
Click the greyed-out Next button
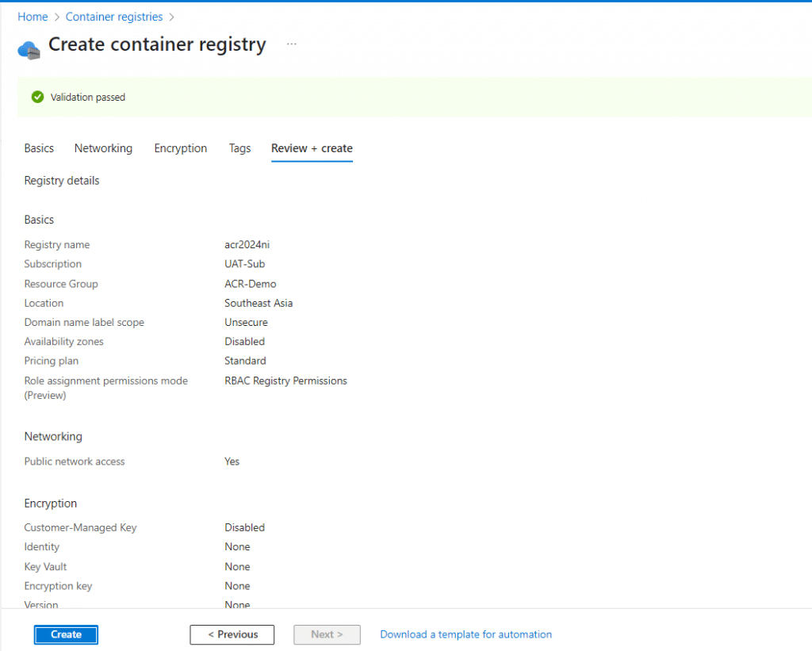pos(327,634)
